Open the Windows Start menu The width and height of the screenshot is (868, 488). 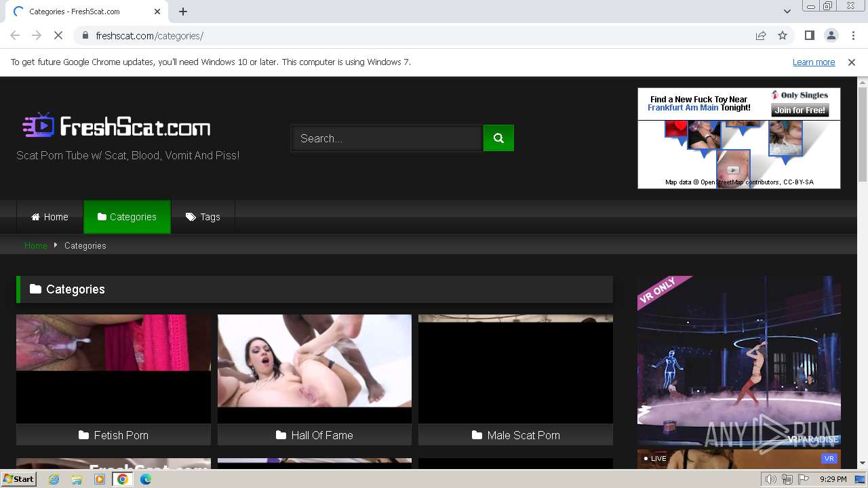point(18,479)
